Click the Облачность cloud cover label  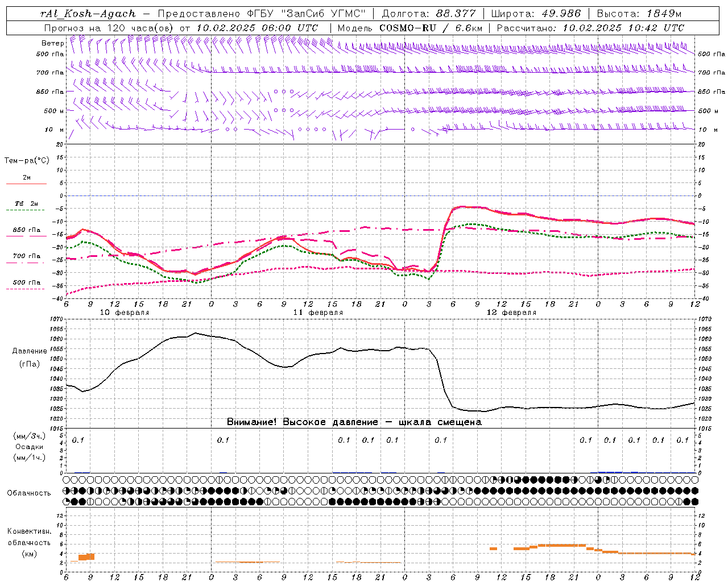[29, 493]
